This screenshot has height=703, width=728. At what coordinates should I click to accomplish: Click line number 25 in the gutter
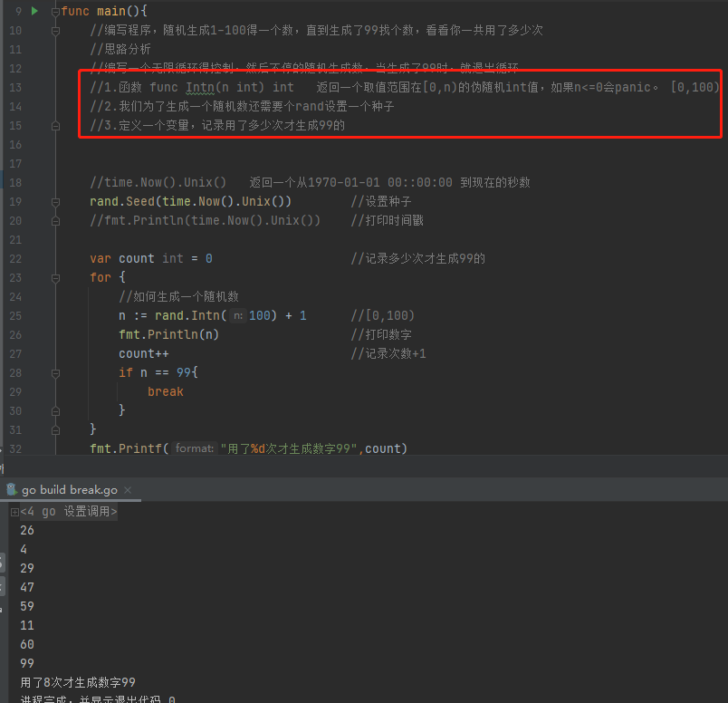coord(15,315)
